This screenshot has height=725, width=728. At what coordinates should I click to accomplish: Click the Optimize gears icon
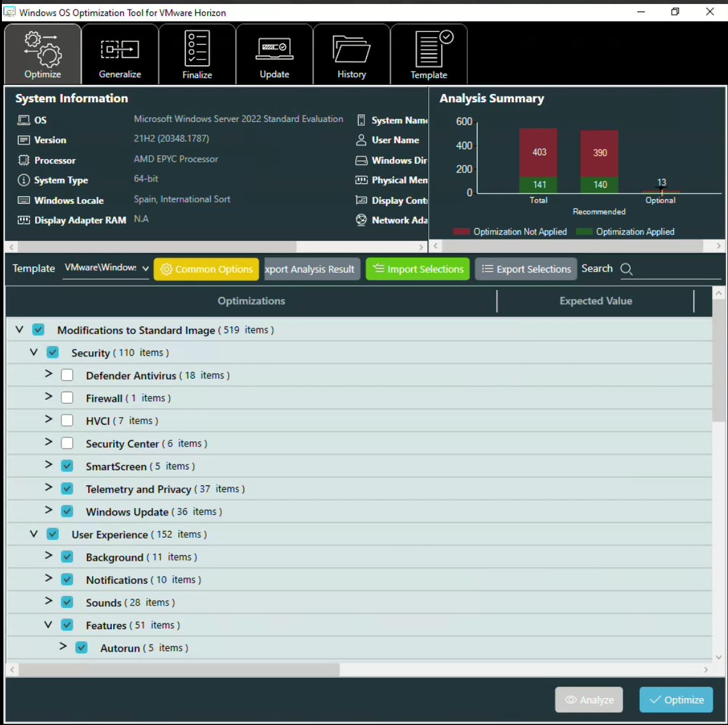43,49
